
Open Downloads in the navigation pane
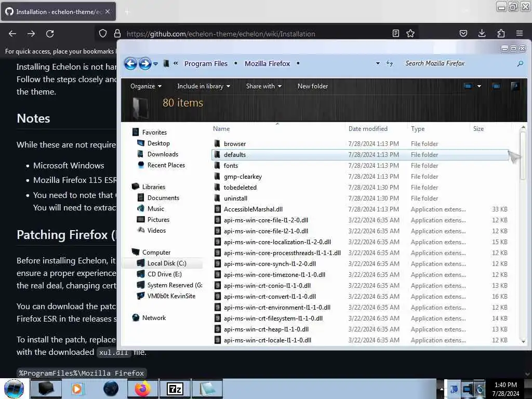(158, 154)
